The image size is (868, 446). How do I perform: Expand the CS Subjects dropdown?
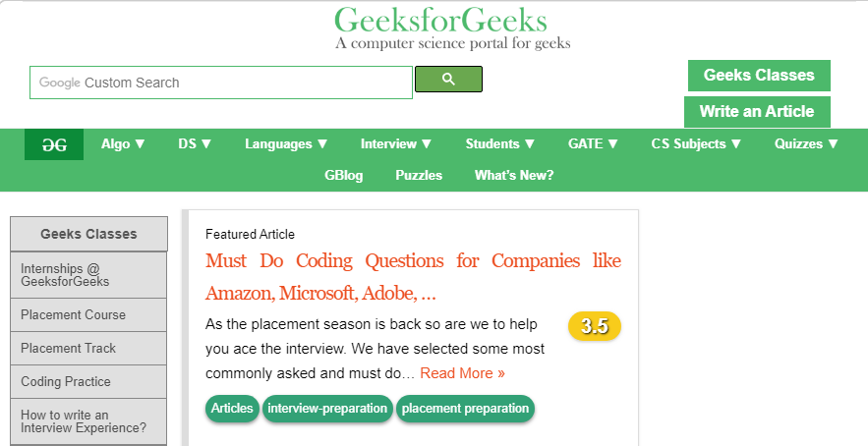coord(696,143)
